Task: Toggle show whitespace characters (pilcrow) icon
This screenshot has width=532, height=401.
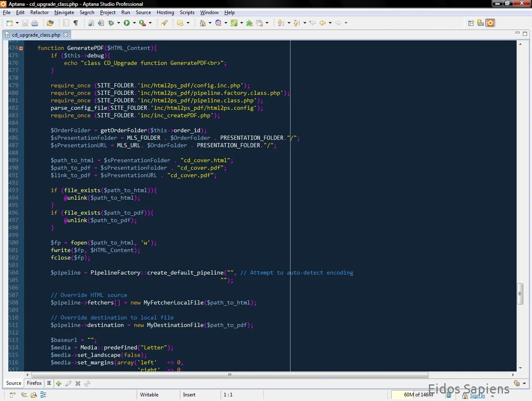Action: click(76, 23)
